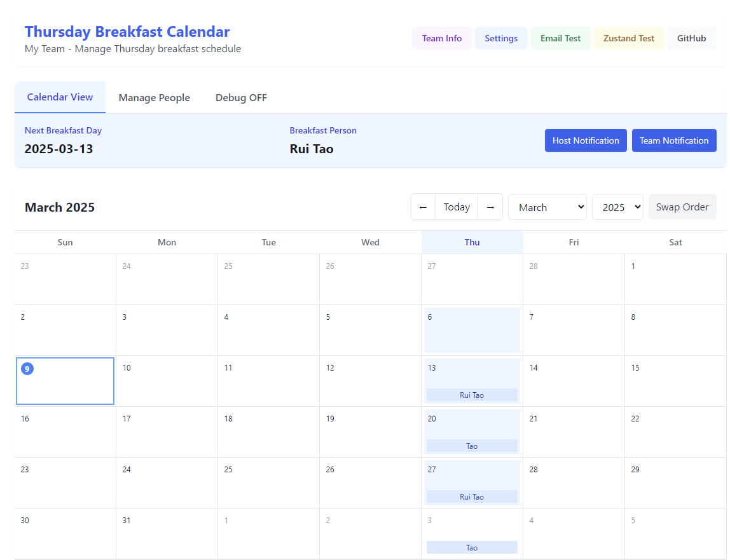Go to previous month with left arrow
Image resolution: width=730 pixels, height=560 pixels.
pyautogui.click(x=424, y=207)
